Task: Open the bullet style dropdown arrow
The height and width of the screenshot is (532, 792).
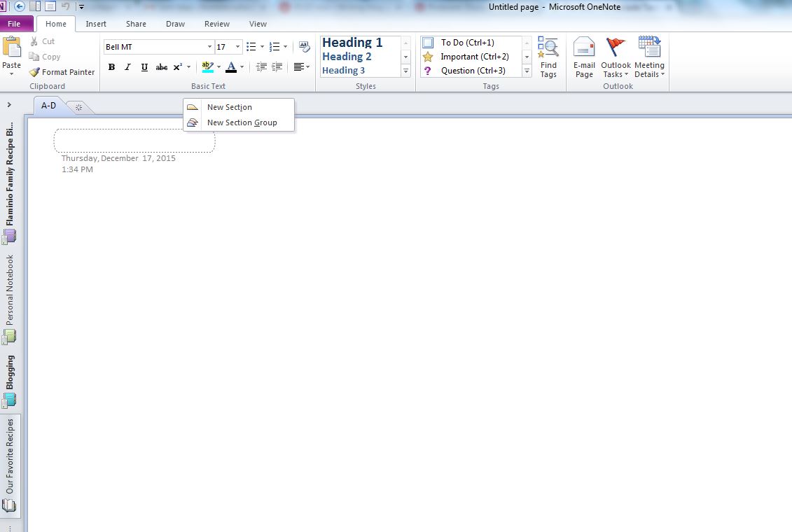Action: pos(262,47)
